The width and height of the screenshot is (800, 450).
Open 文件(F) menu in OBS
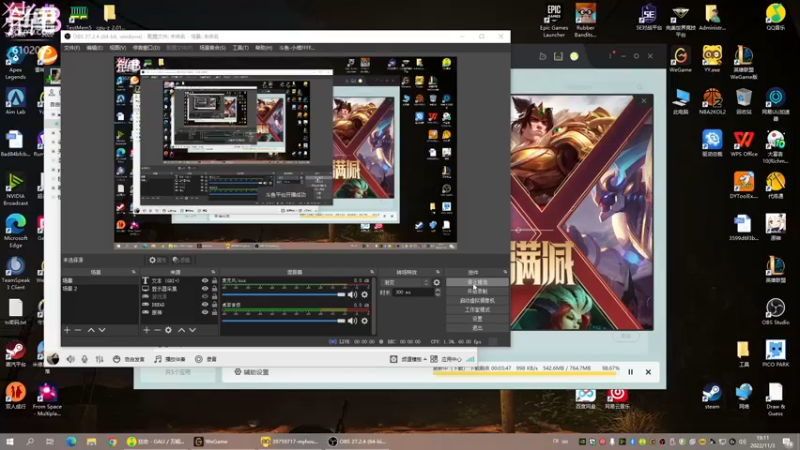pyautogui.click(x=72, y=48)
